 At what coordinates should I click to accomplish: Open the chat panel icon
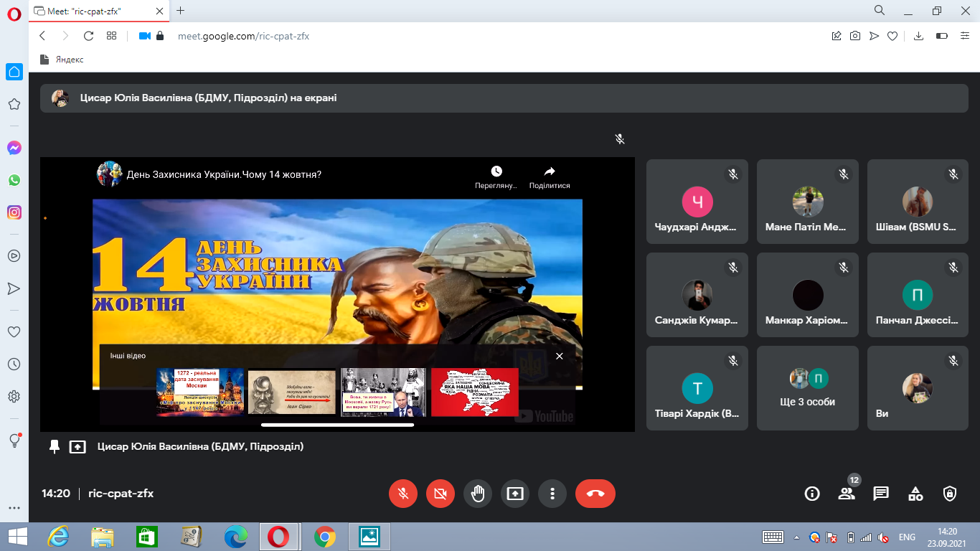point(881,494)
